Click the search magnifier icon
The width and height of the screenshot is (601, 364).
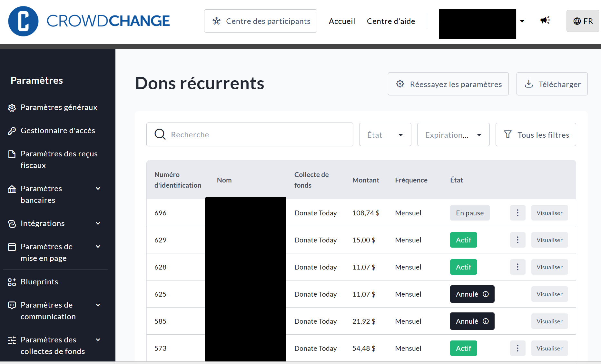click(160, 134)
